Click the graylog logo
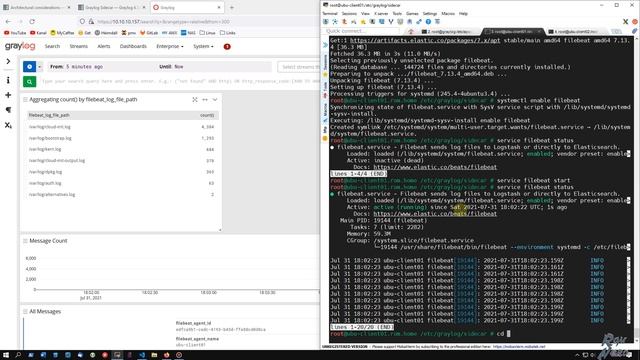Viewport: 640px width, 360px height. (20, 46)
